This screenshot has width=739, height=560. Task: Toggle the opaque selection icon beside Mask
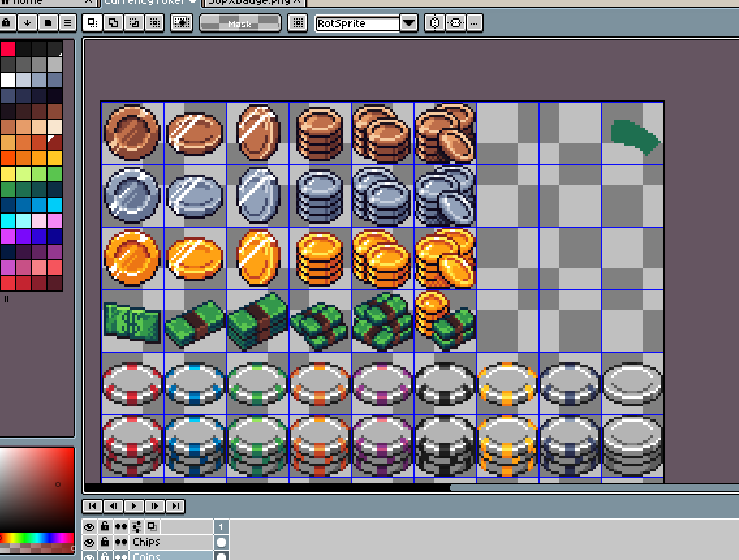point(182,23)
